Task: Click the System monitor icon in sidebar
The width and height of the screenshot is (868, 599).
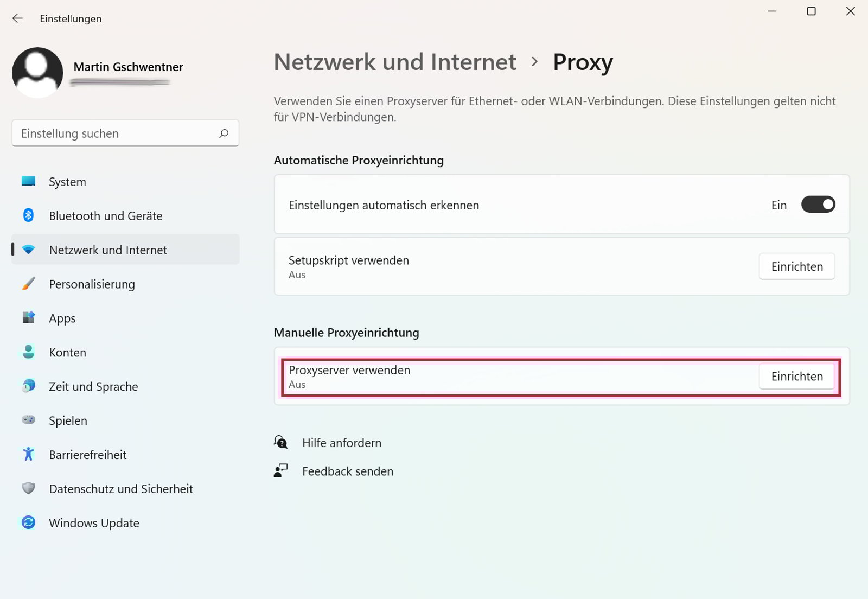Action: tap(28, 181)
